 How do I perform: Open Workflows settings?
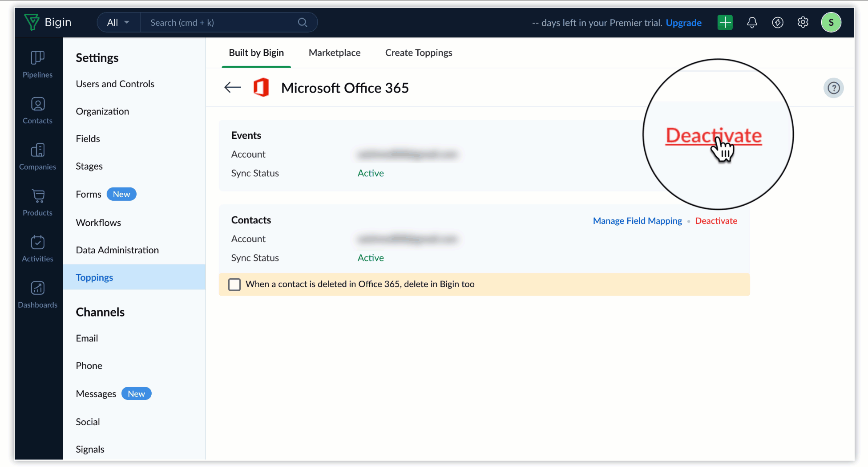pos(98,223)
